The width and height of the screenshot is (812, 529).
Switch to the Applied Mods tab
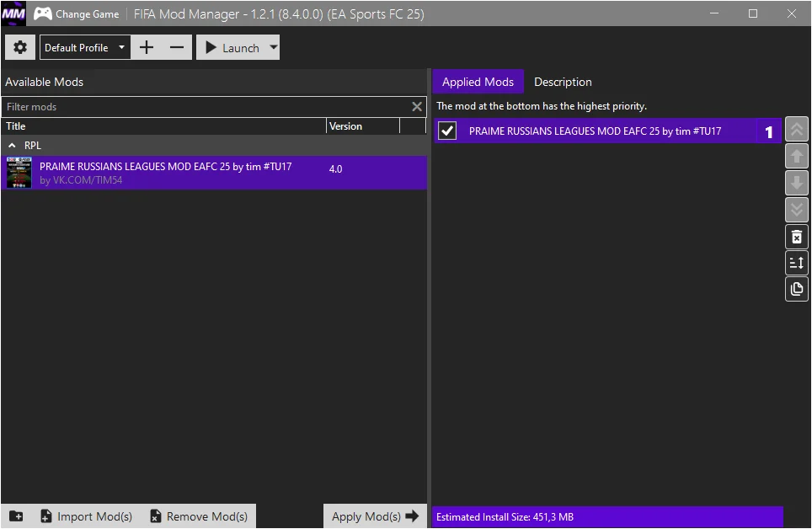[478, 82]
